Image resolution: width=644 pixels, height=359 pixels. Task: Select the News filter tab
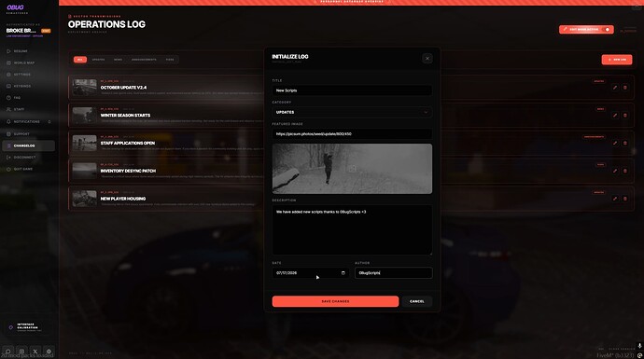pyautogui.click(x=118, y=60)
